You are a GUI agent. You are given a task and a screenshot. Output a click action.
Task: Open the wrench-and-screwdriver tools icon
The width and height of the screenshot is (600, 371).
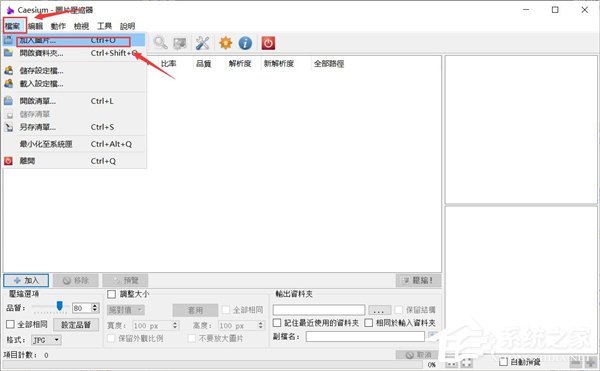click(x=202, y=43)
